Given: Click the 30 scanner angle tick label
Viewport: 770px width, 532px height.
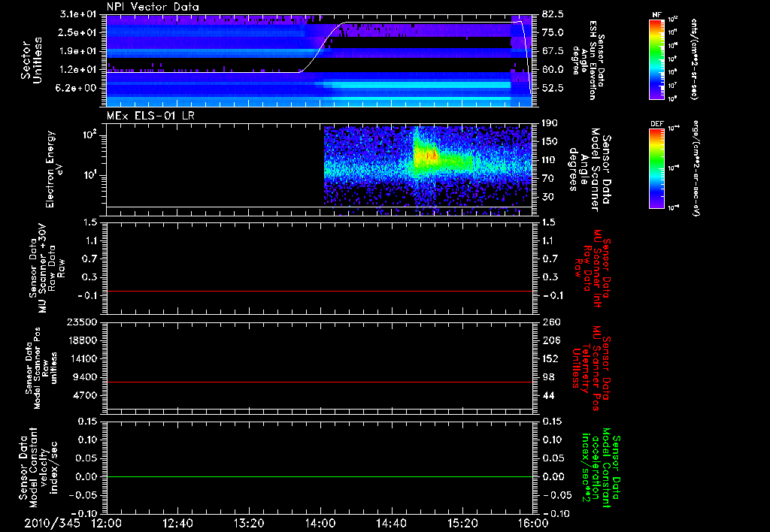Looking at the screenshot, I should [x=547, y=197].
